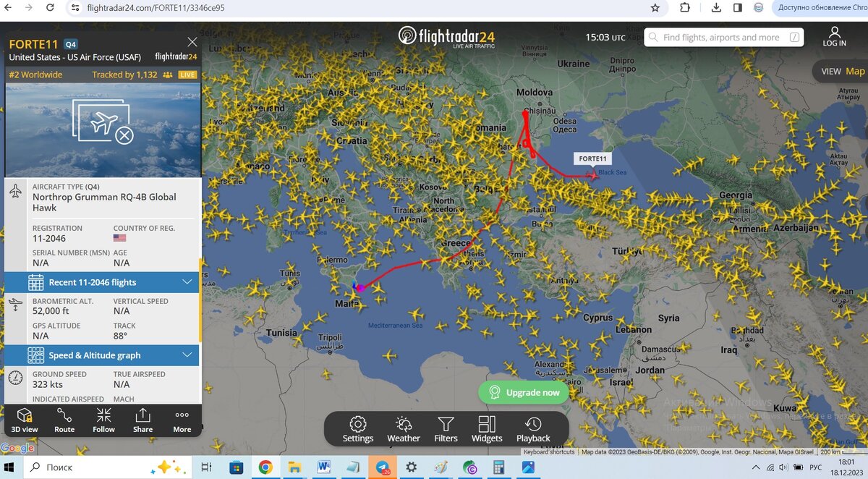Click the altitude arrows icon
This screenshot has width=868, height=479.
(16, 305)
